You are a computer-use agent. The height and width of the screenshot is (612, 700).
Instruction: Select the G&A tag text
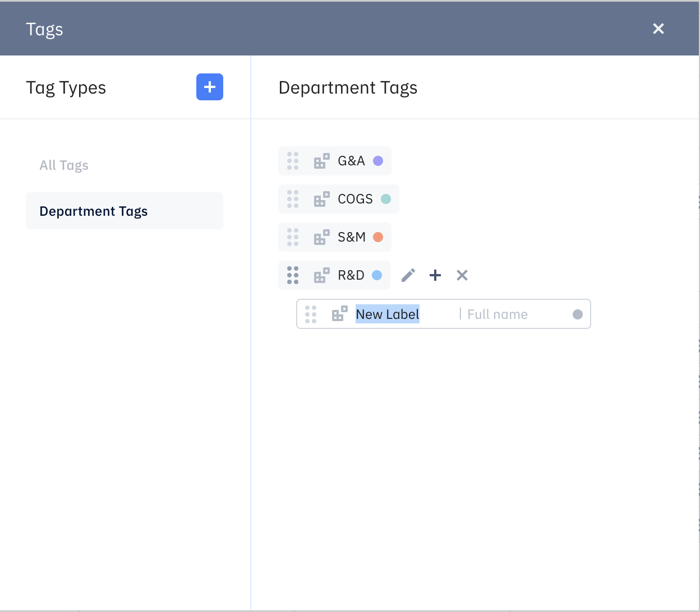coord(352,161)
